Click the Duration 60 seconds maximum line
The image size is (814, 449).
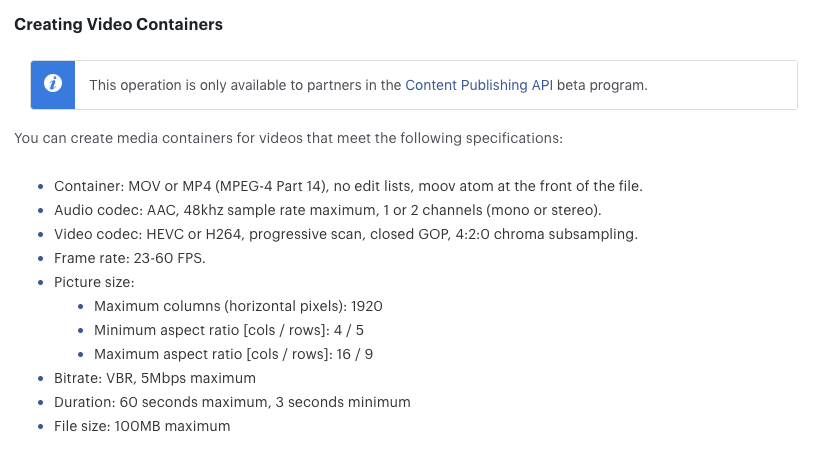(x=232, y=402)
